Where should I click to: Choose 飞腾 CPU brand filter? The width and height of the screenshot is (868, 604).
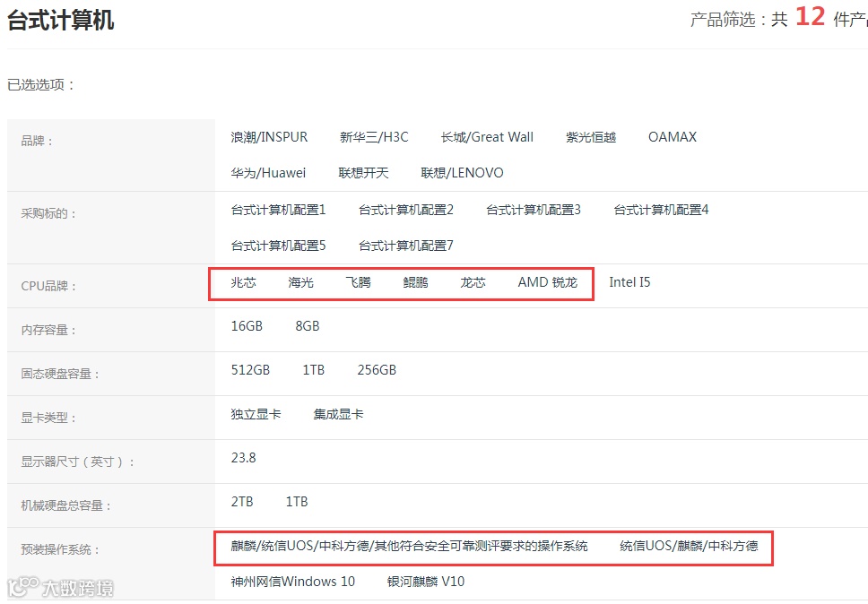358,282
